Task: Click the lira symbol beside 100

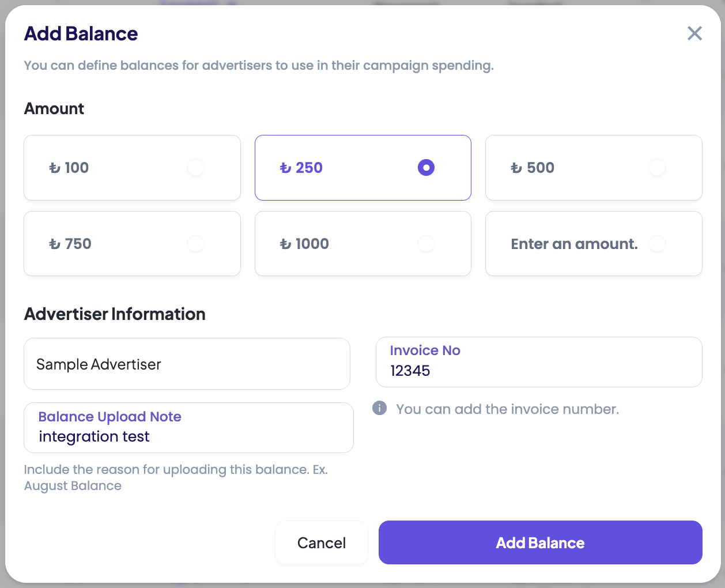Action: click(x=55, y=168)
